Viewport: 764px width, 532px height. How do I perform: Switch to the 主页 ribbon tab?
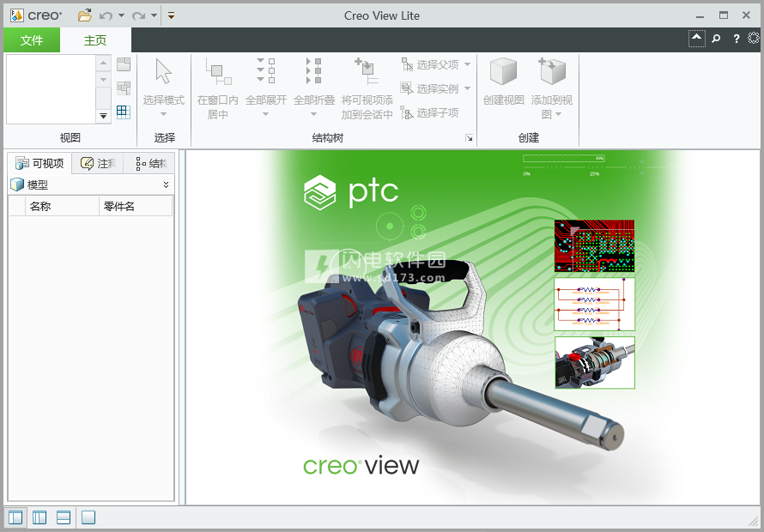[95, 40]
